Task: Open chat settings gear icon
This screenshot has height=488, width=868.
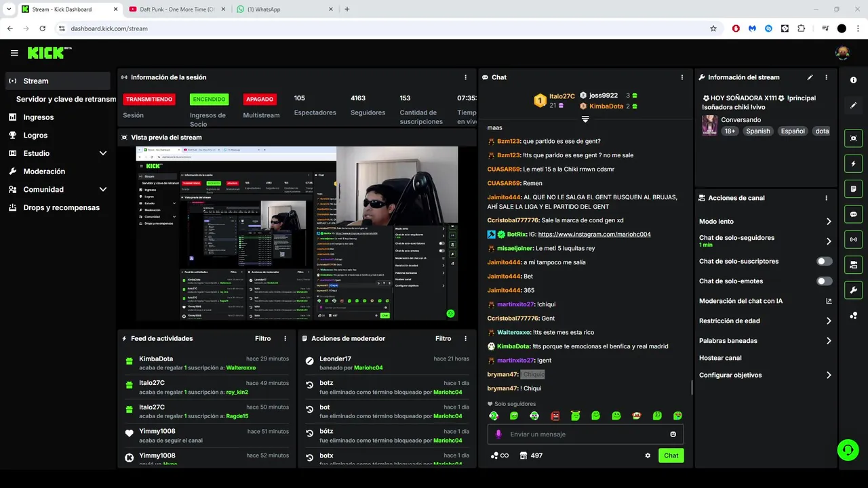Action: coord(648,455)
